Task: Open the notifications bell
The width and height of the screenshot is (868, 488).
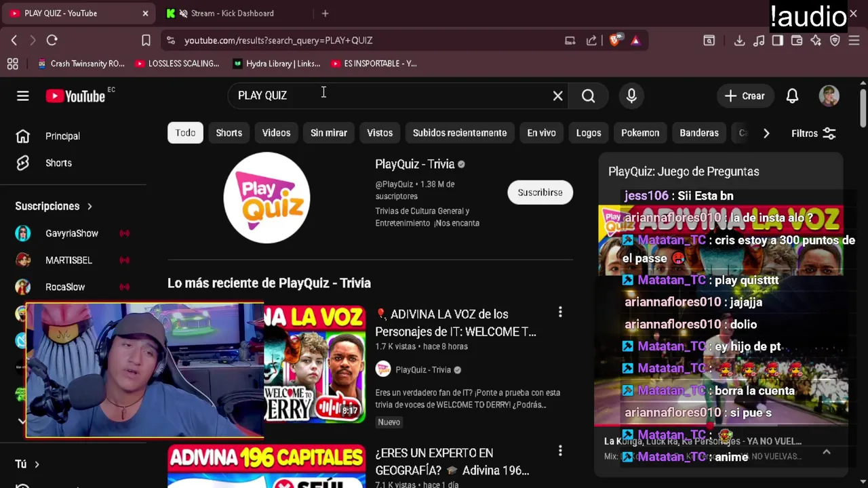Action: coord(792,96)
